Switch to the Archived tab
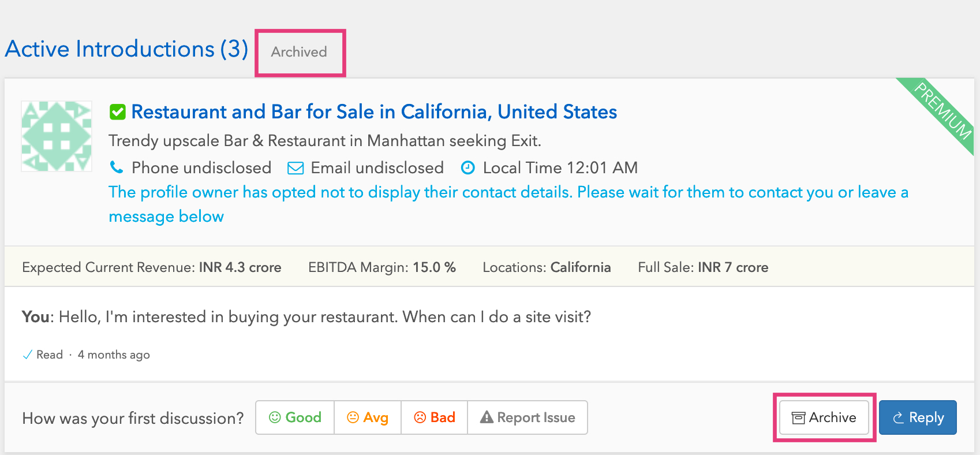This screenshot has height=455, width=980. [299, 52]
